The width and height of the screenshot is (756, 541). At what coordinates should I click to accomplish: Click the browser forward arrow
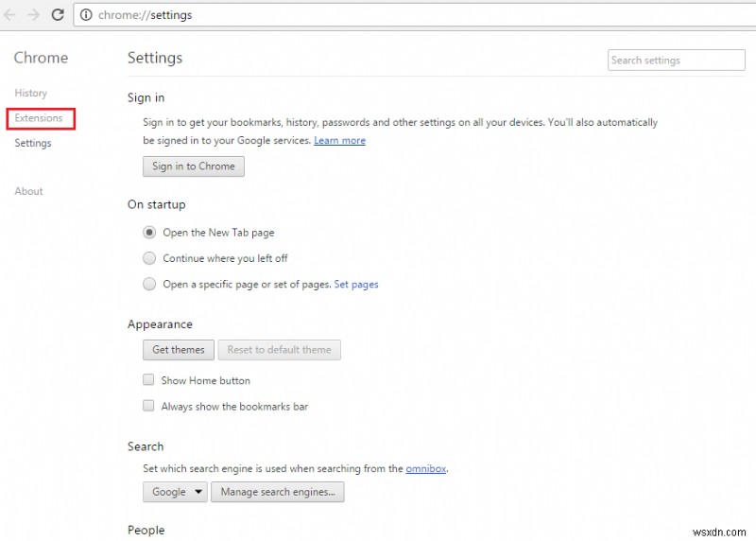coord(34,15)
